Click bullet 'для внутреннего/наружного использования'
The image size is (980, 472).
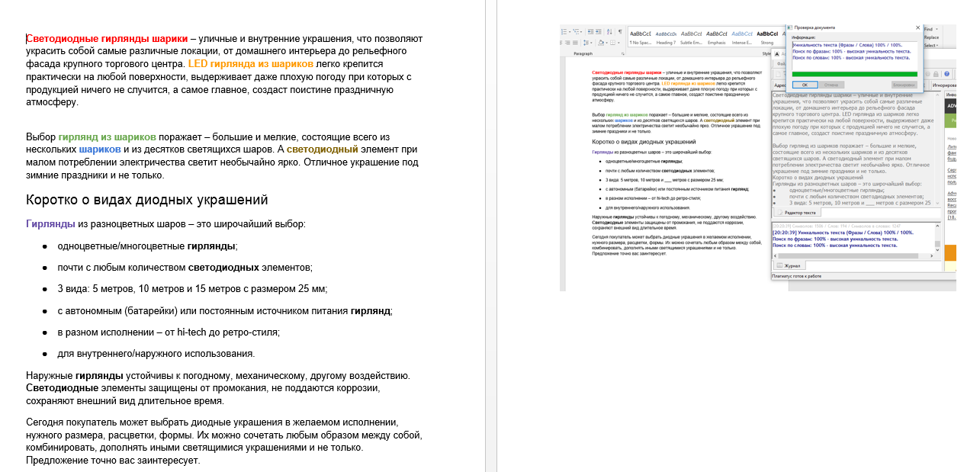[156, 354]
